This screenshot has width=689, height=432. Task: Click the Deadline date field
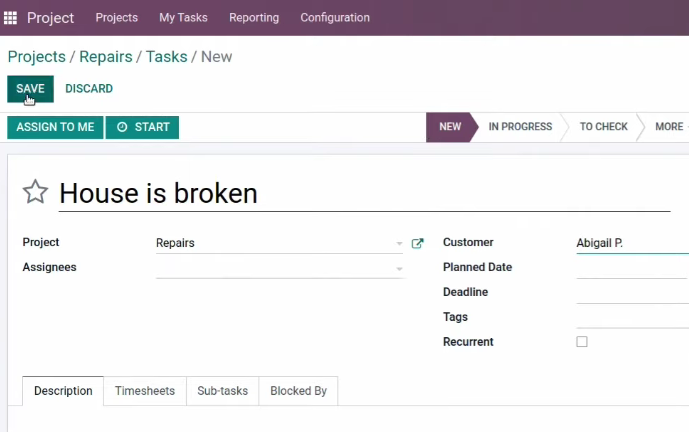click(633, 293)
